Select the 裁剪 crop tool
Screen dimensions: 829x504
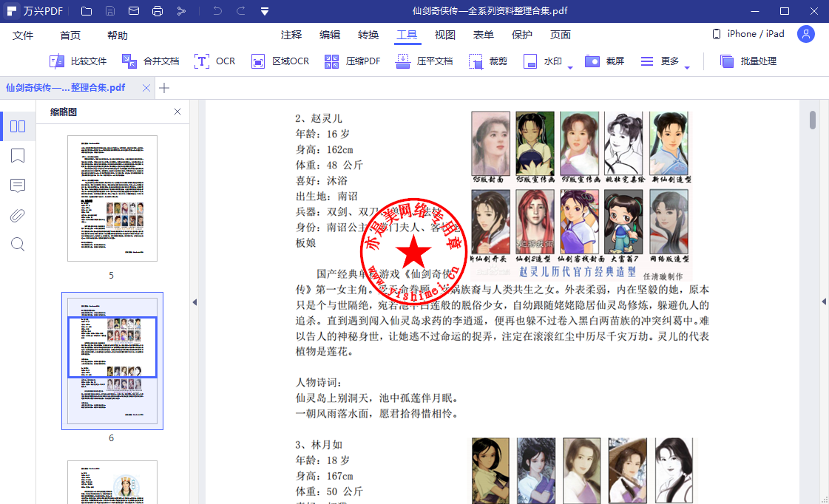coord(487,61)
